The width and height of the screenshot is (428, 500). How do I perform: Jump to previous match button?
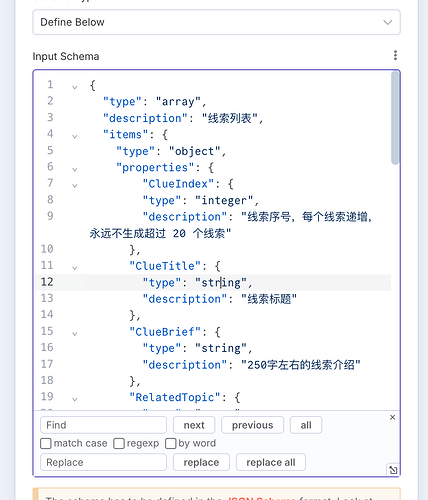pos(252,425)
